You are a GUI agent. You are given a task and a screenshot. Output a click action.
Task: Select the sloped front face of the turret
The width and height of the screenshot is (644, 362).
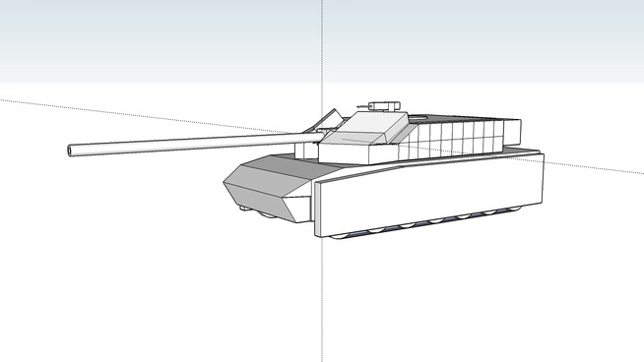tap(354, 138)
